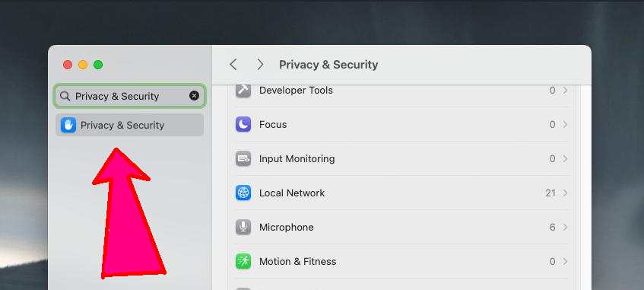Viewport: 644px width, 290px height.
Task: Go back with the left arrow
Action: (233, 64)
